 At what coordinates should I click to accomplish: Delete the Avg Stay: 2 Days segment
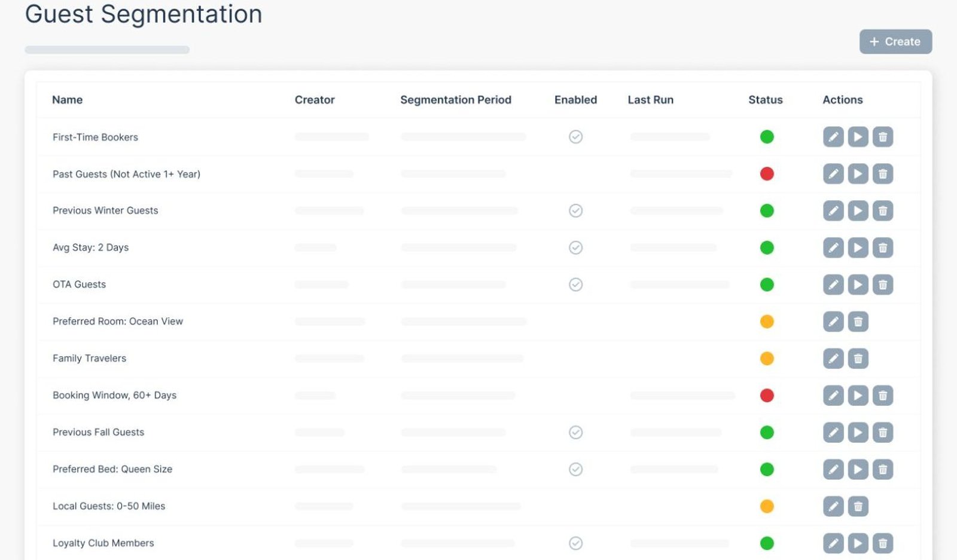(x=883, y=247)
